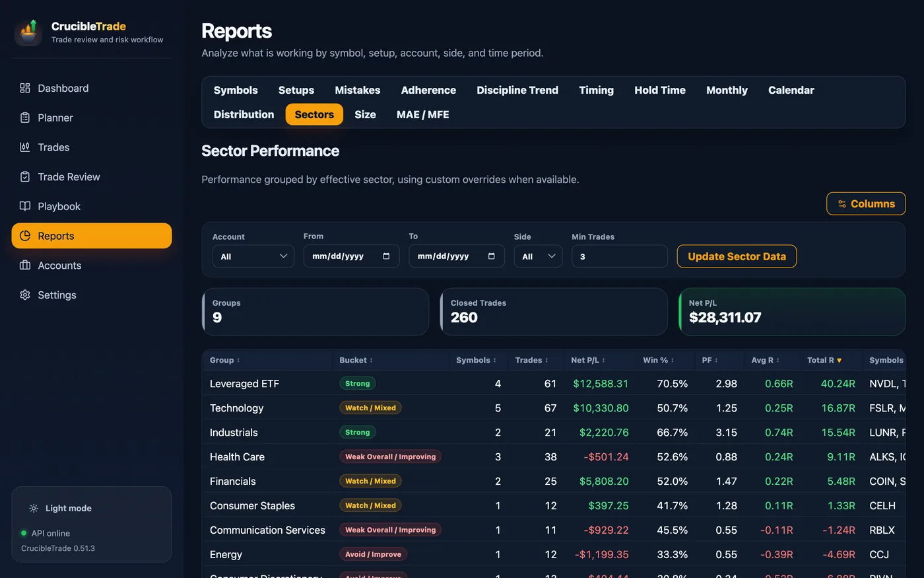Click the Avoid / Improve badge for Energy
This screenshot has width=924, height=578.
373,554
